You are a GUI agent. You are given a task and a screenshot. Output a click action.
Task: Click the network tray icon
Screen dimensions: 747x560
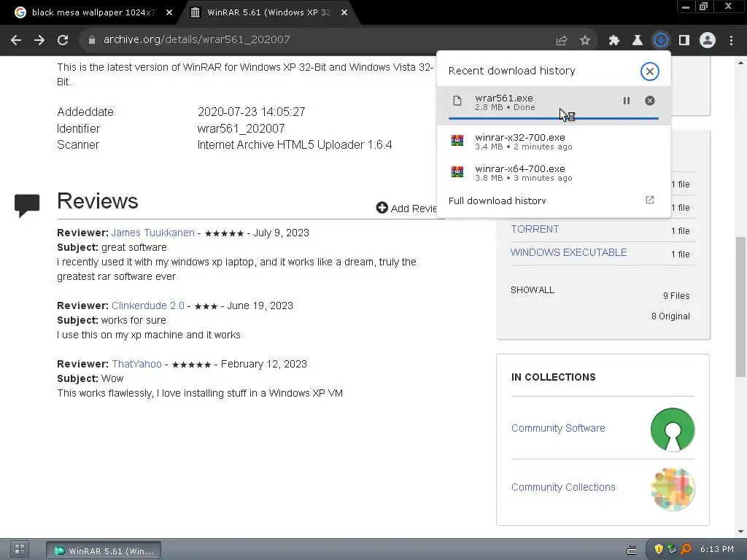(672, 549)
